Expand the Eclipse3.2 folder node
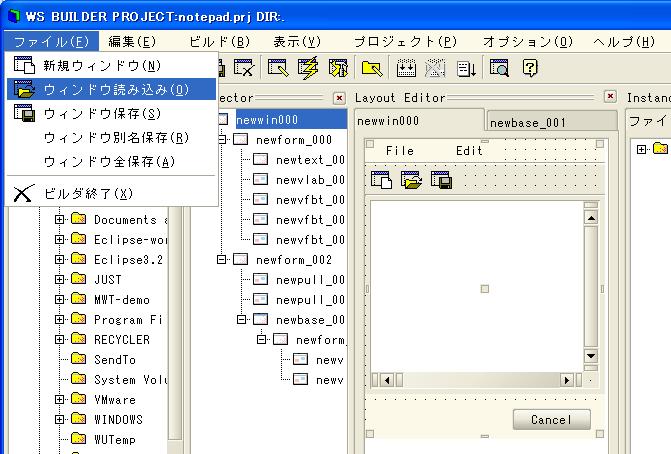The width and height of the screenshot is (671, 454). tap(59, 259)
